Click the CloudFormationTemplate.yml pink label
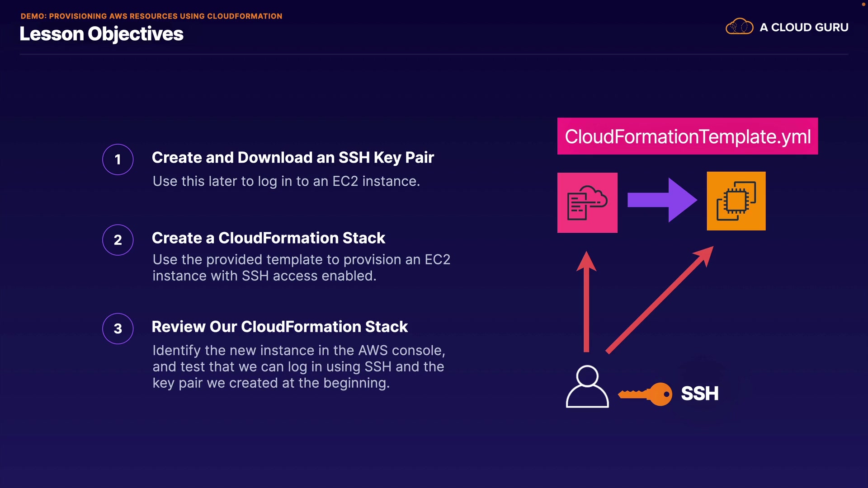 [687, 136]
